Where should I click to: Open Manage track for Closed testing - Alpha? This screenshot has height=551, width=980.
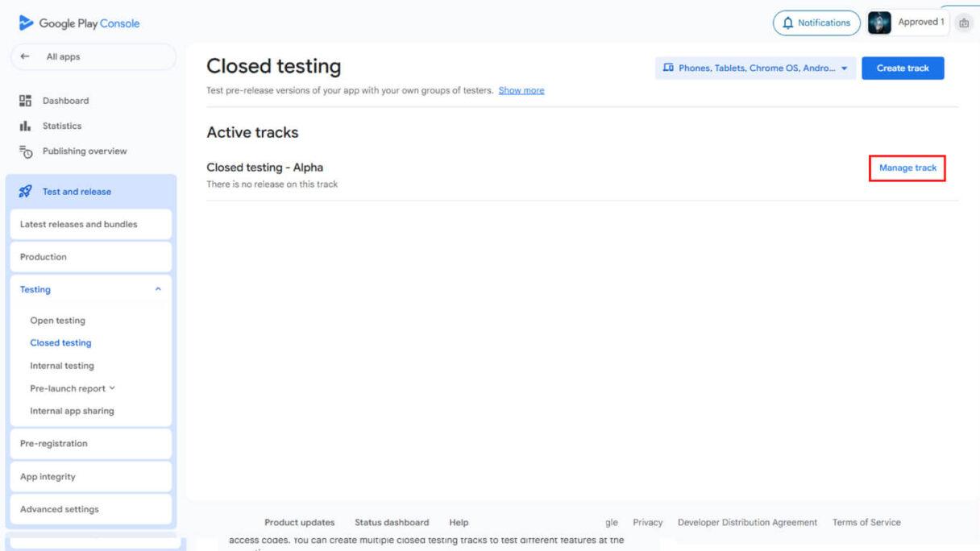click(907, 168)
